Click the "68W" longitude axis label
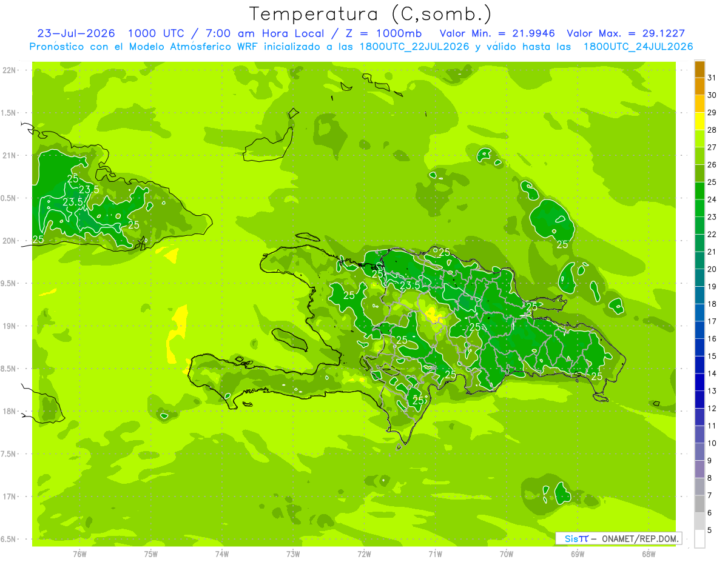This screenshot has height=562, width=728. (x=649, y=554)
